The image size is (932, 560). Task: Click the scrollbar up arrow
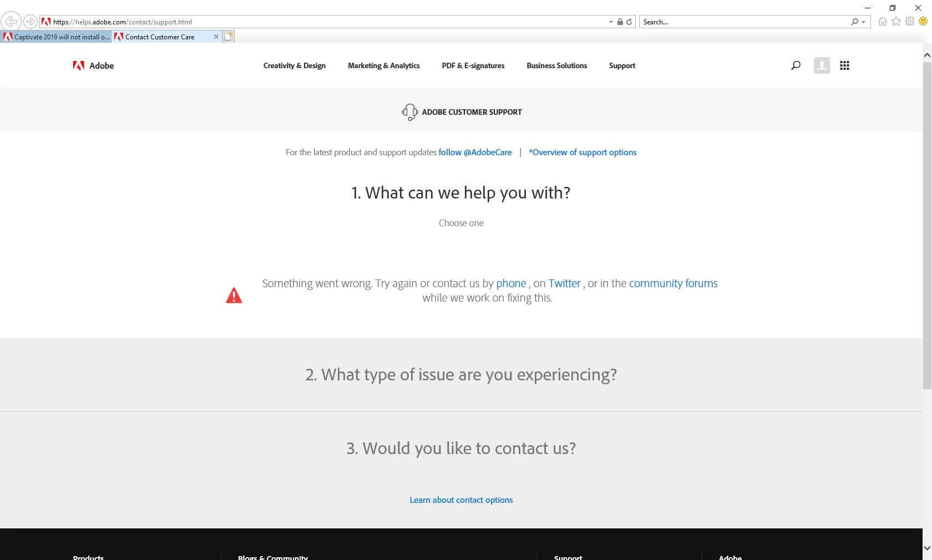[927, 55]
